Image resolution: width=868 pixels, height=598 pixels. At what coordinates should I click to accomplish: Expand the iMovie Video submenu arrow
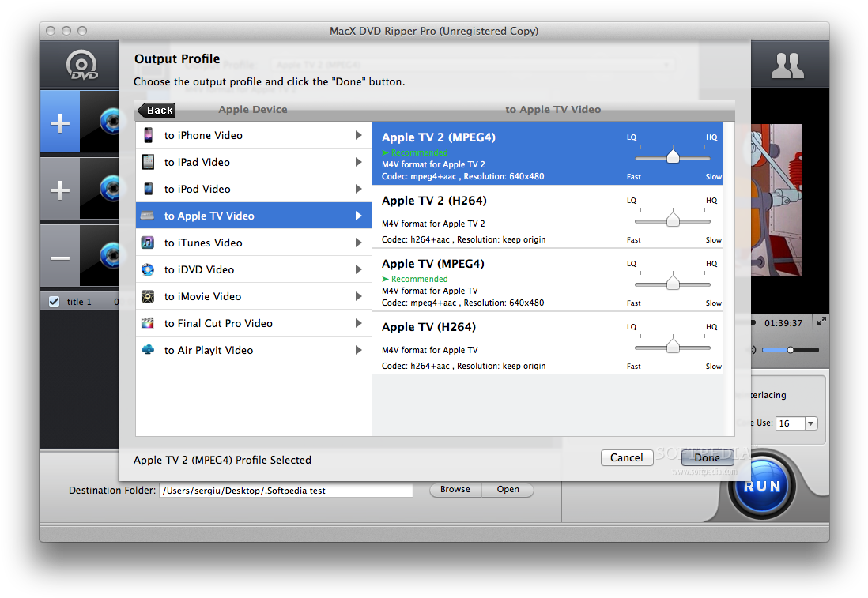(359, 296)
